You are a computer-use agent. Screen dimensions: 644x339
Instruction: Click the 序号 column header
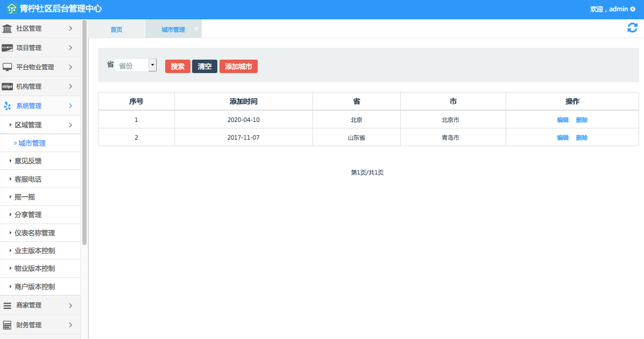tap(136, 101)
